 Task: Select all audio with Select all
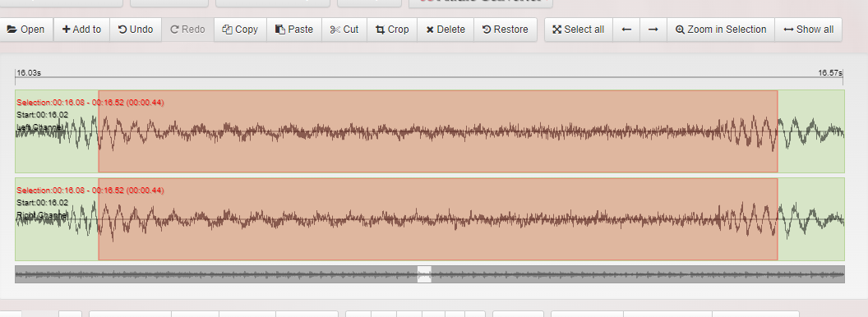579,30
